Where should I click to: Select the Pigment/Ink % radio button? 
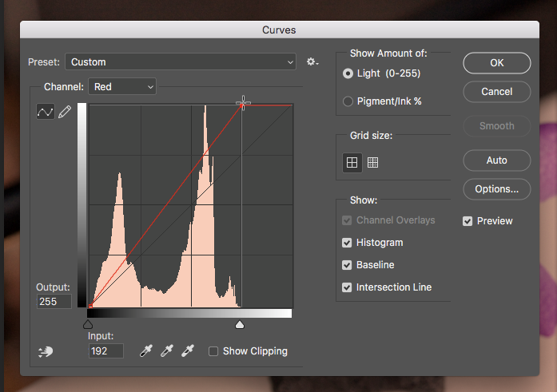[348, 101]
